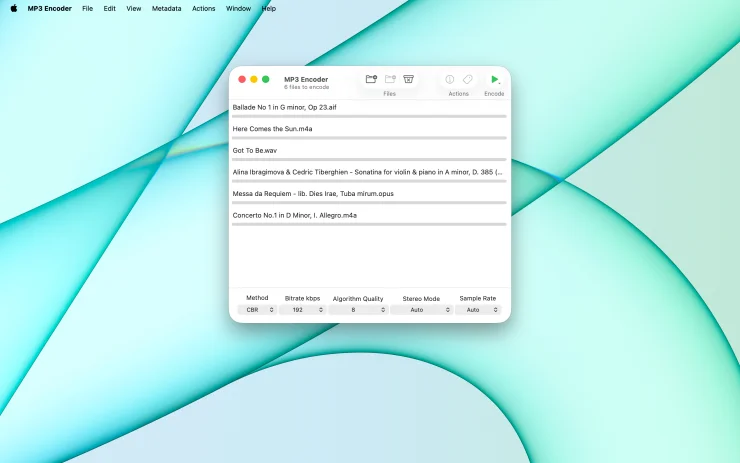Select the Alina Ibragimova Sonatina file
The height and width of the screenshot is (463, 740).
tap(367, 172)
